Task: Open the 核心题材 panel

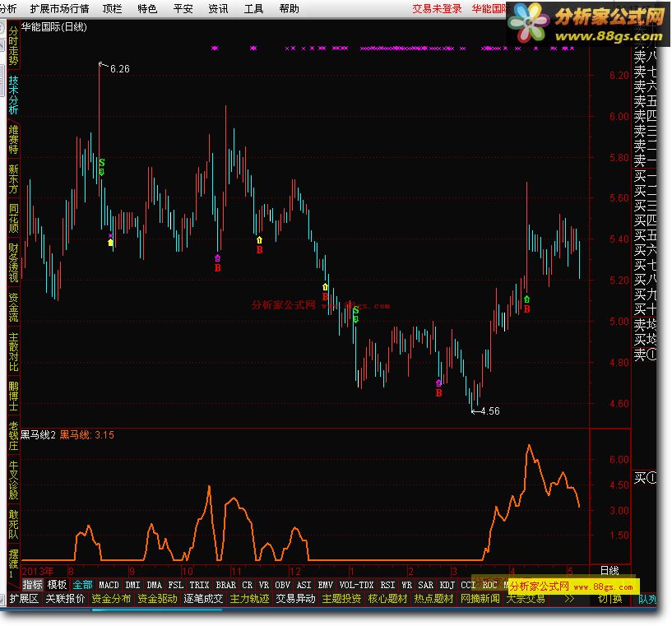Action: coord(387,599)
